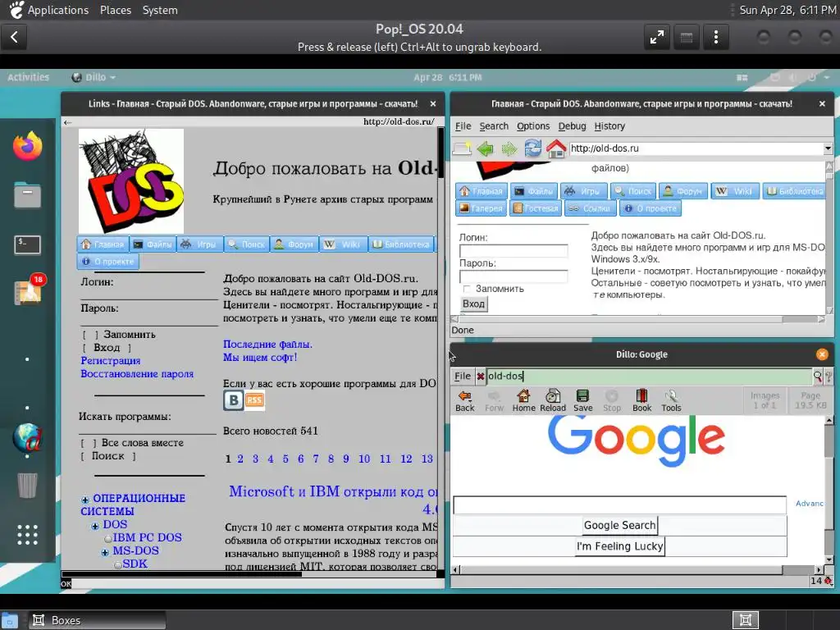Click Google Search button
The image size is (840, 630).
(x=620, y=525)
